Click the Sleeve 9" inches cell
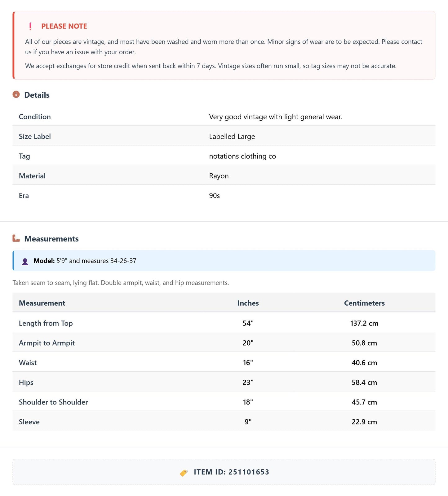 point(248,422)
